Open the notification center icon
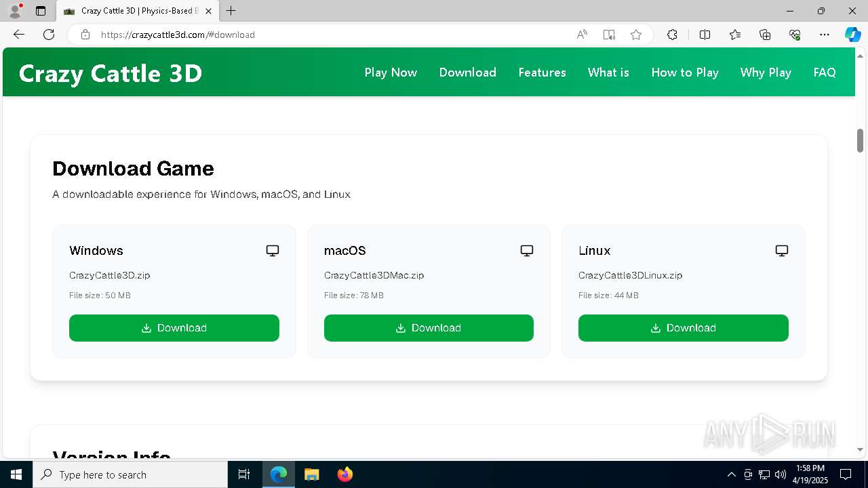This screenshot has height=488, width=868. click(x=846, y=474)
